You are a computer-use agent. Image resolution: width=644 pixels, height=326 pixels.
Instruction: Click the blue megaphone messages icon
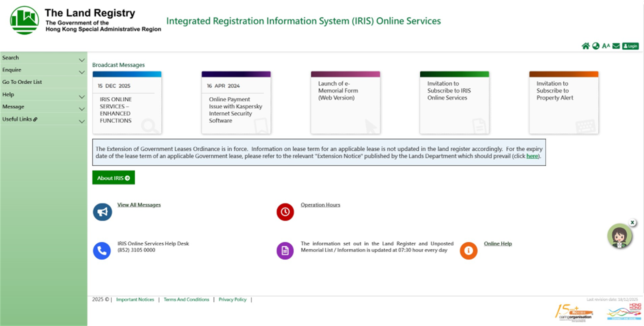click(x=102, y=212)
